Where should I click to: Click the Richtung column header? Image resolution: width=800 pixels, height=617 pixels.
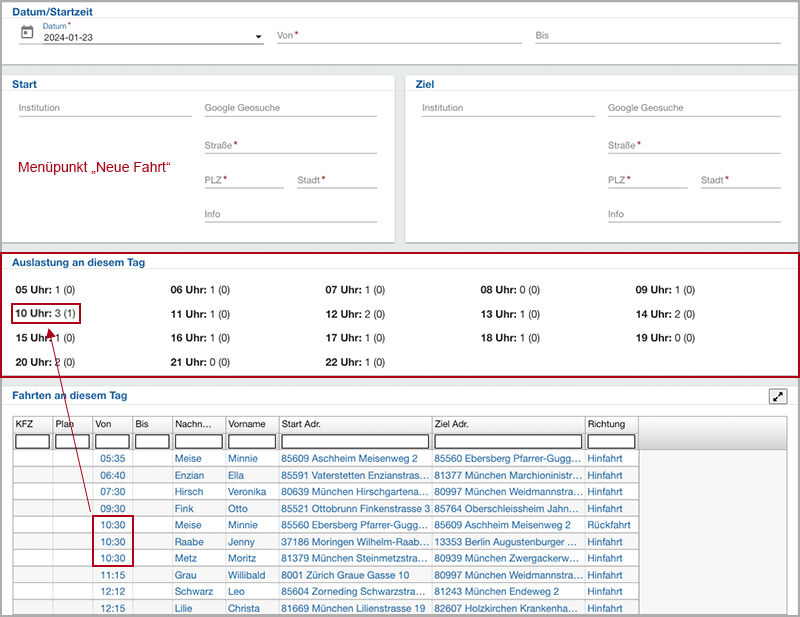pyautogui.click(x=610, y=424)
